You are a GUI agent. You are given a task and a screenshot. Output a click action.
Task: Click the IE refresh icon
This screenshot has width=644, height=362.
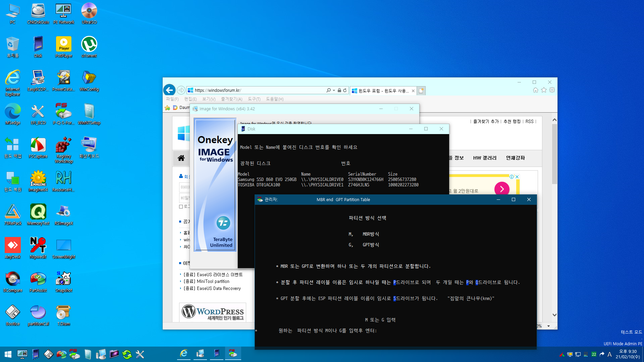tap(344, 90)
